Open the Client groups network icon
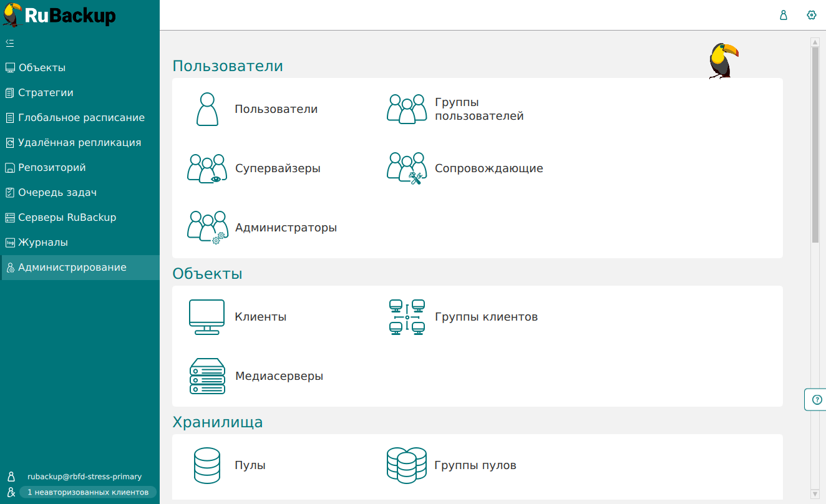This screenshot has width=826, height=504. [x=407, y=317]
